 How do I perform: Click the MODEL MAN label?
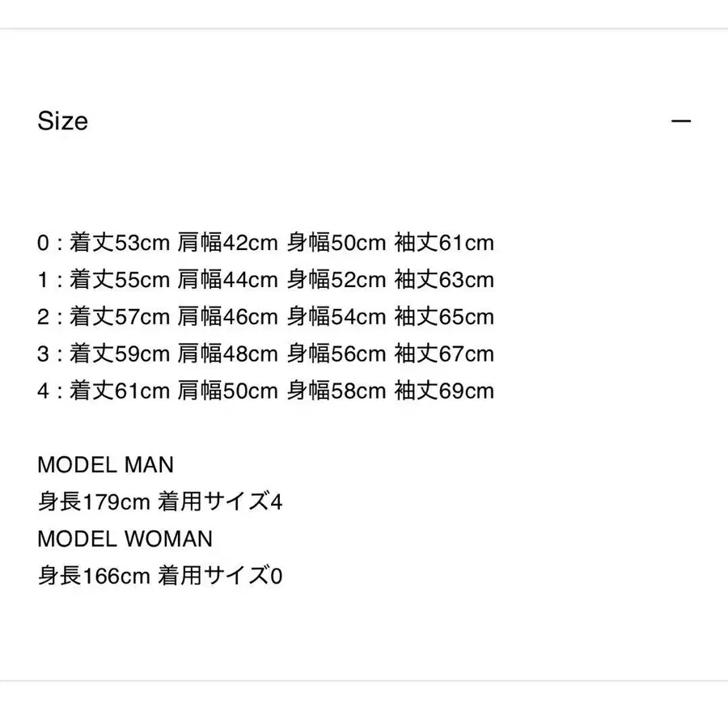pos(105,465)
